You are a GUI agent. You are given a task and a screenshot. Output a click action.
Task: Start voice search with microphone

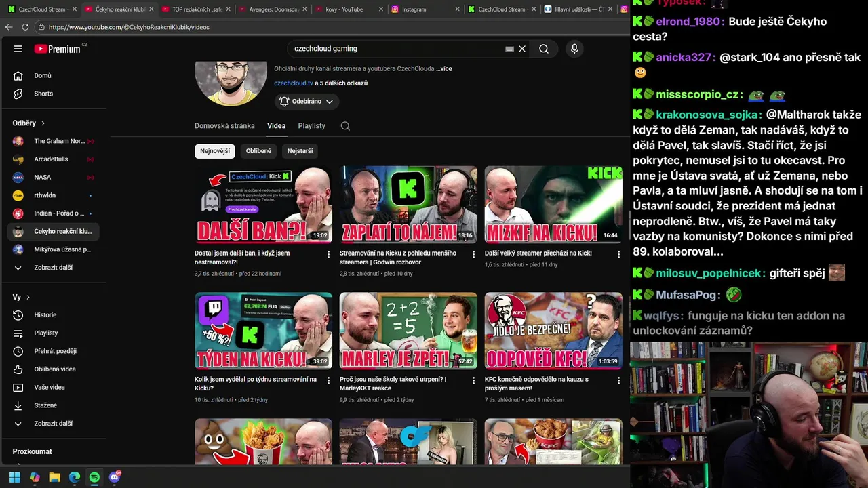574,49
